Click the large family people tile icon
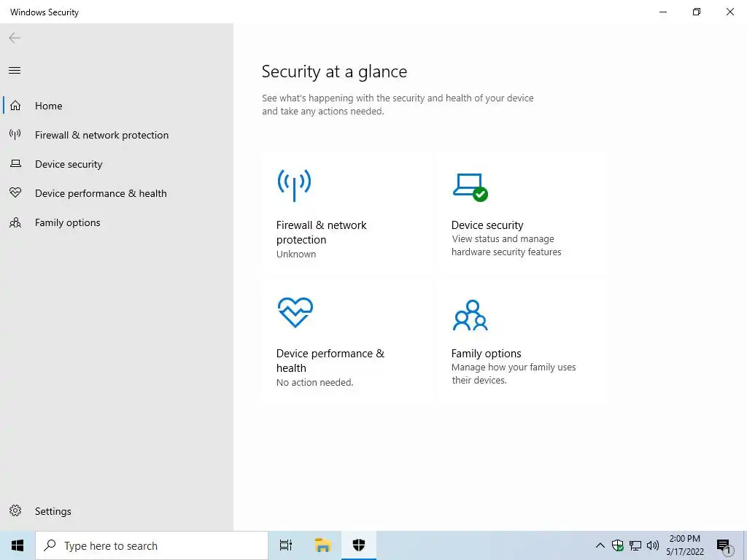The image size is (747, 560). (x=471, y=315)
